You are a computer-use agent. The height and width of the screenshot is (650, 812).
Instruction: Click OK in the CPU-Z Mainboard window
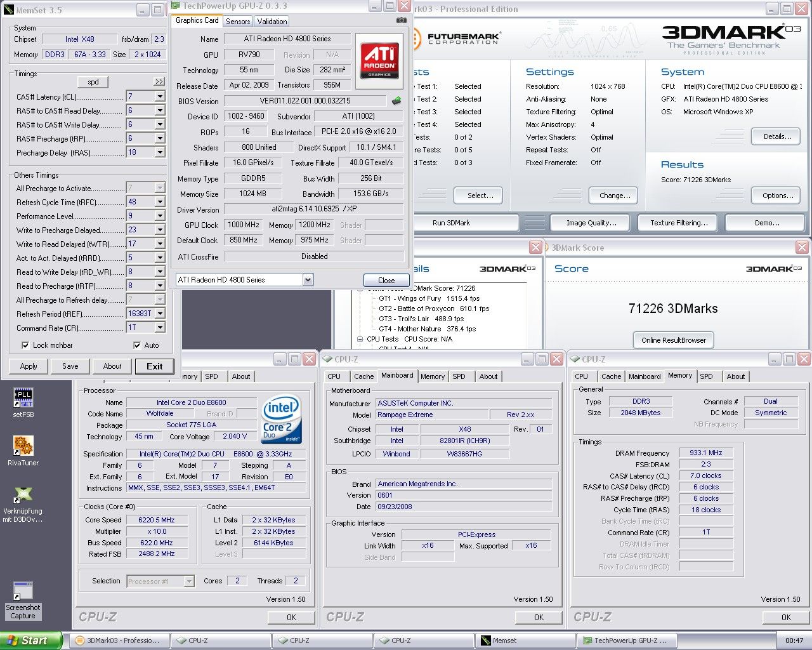click(x=539, y=617)
